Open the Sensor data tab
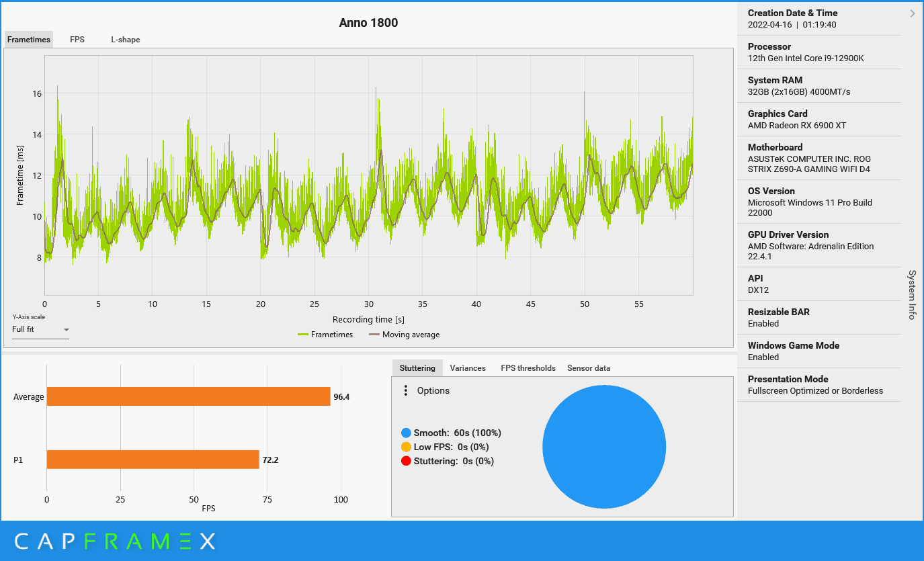 [589, 368]
